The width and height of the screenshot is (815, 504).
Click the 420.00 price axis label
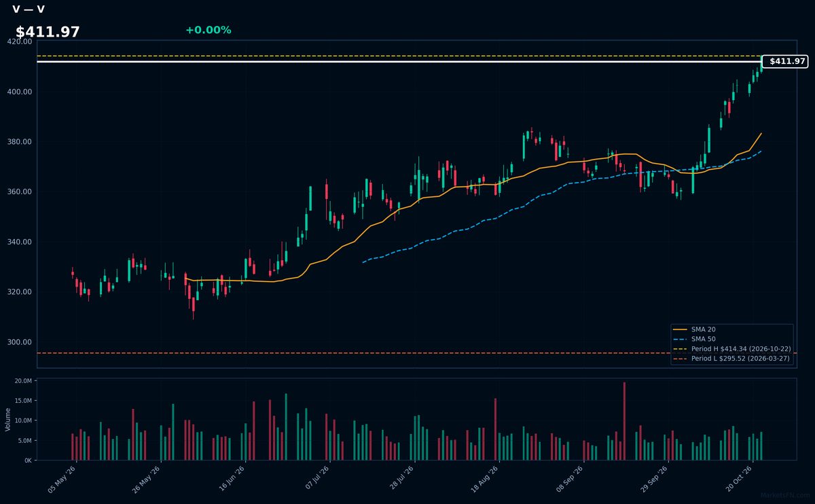tap(20, 41)
